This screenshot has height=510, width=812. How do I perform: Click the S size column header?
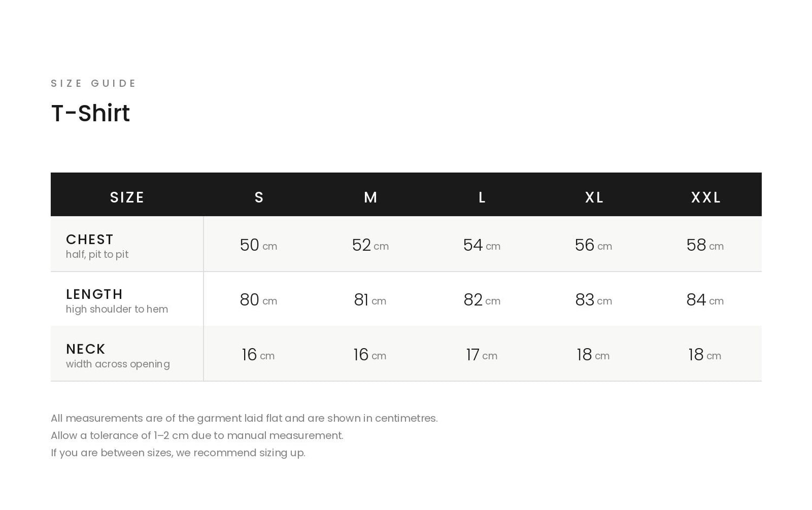click(259, 198)
